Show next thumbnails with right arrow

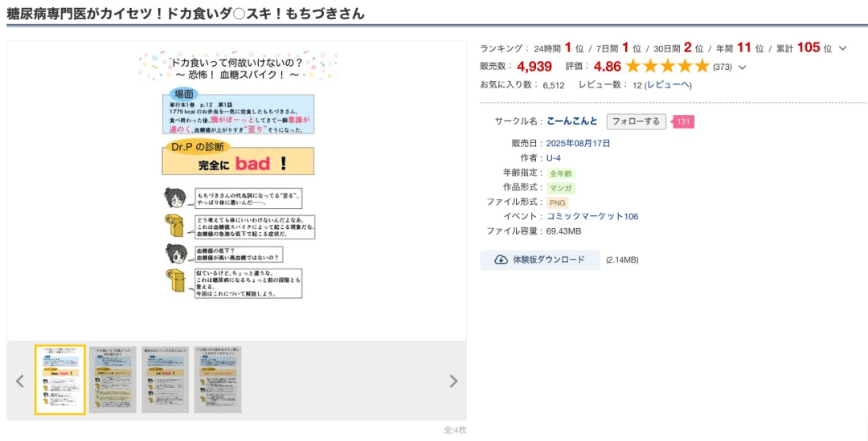(453, 381)
